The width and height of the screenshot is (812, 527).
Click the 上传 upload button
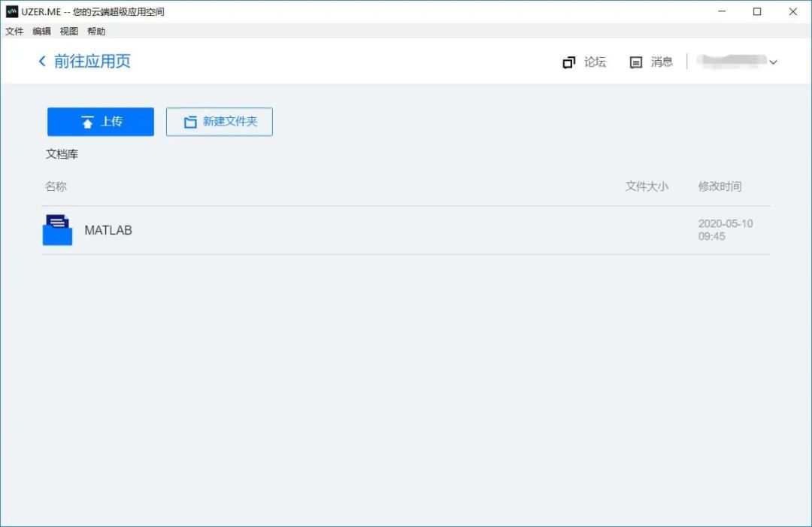pyautogui.click(x=101, y=122)
